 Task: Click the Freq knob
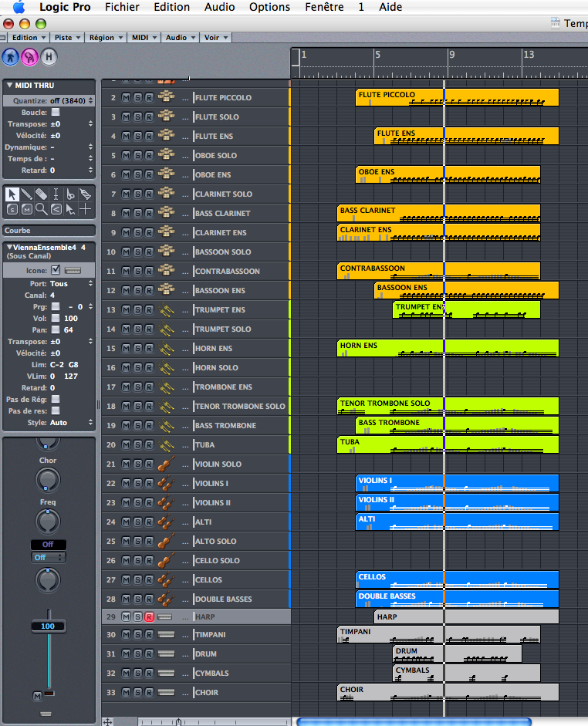pyautogui.click(x=48, y=522)
